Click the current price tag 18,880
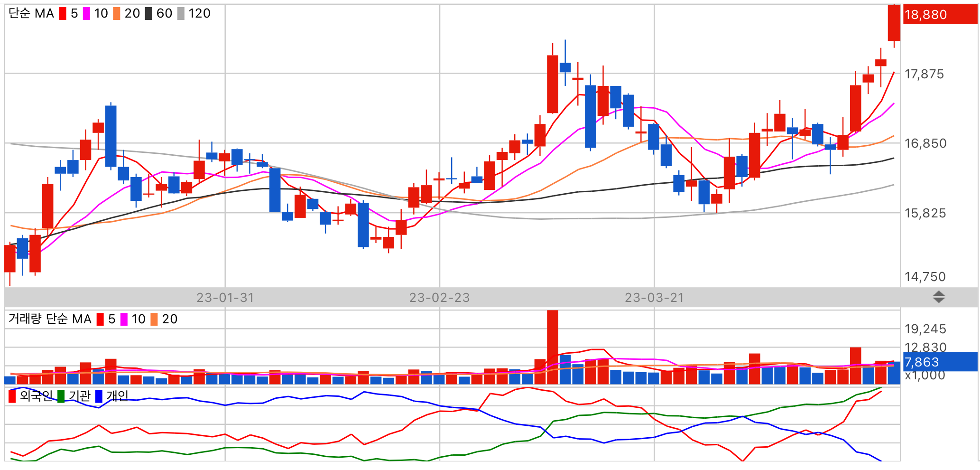980x470 pixels. coord(940,15)
